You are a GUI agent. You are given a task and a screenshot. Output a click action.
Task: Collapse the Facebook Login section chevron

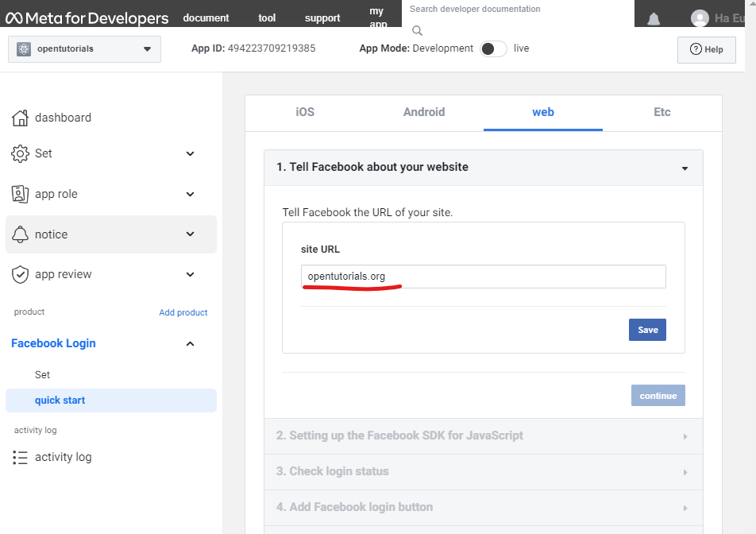191,344
